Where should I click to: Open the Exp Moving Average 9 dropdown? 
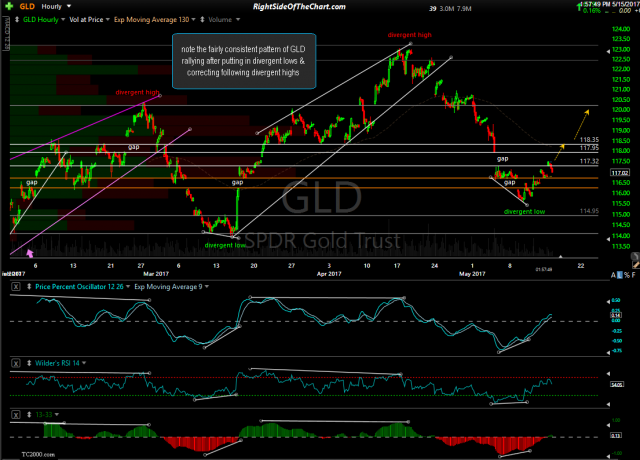(x=207, y=287)
